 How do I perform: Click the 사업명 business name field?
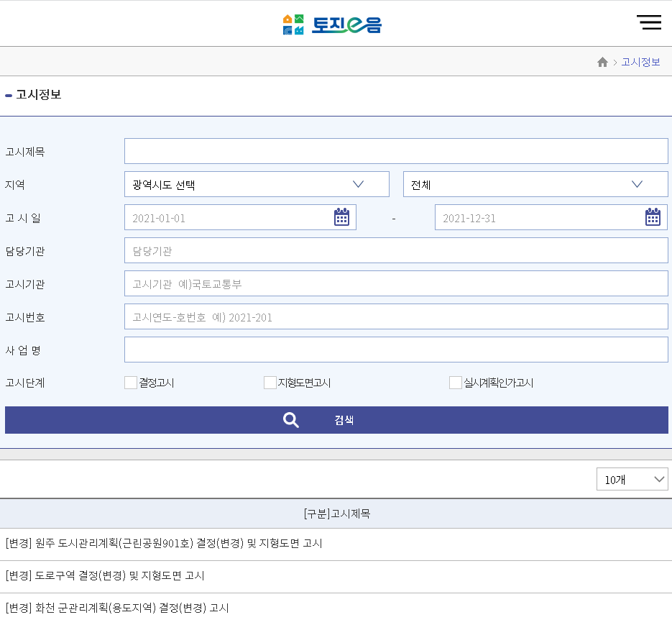(395, 350)
